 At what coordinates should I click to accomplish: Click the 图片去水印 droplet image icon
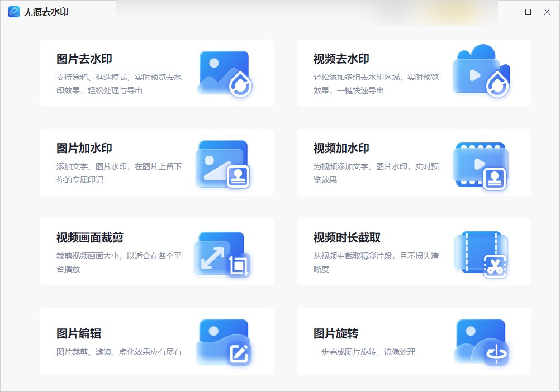(222, 73)
